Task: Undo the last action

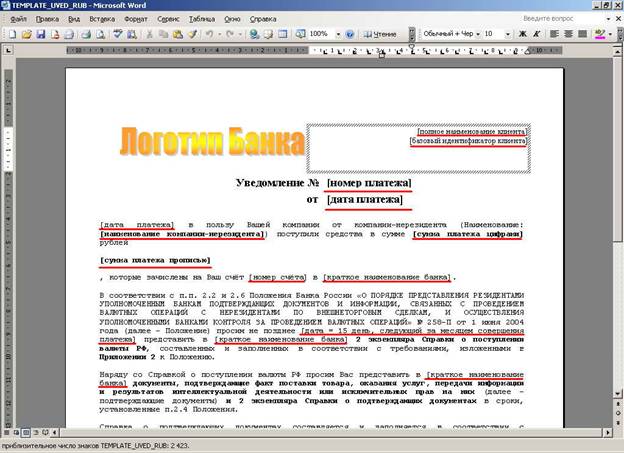Action: (209, 34)
